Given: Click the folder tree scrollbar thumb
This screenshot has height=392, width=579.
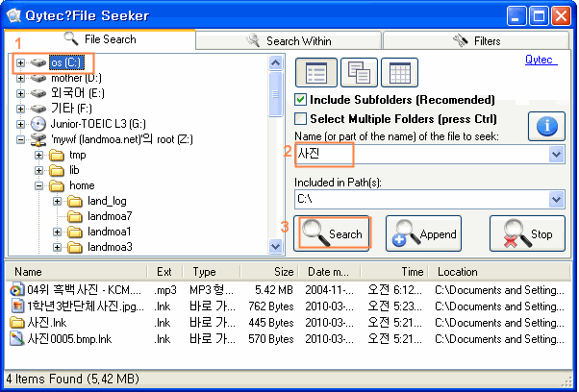Looking at the screenshot, I should (x=275, y=94).
